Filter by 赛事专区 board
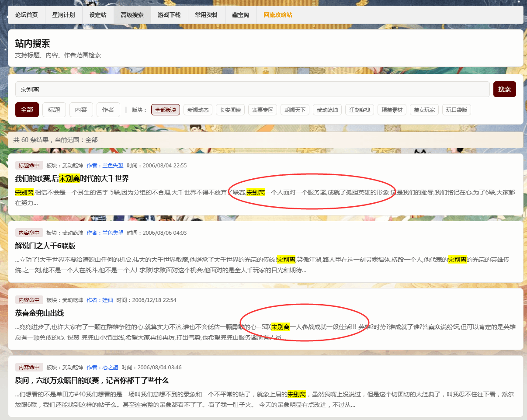 point(263,110)
